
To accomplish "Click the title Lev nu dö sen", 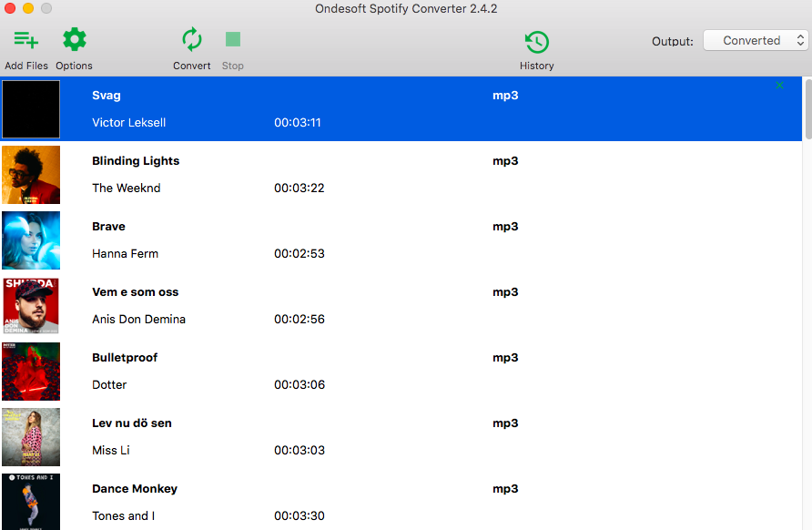I will [132, 423].
